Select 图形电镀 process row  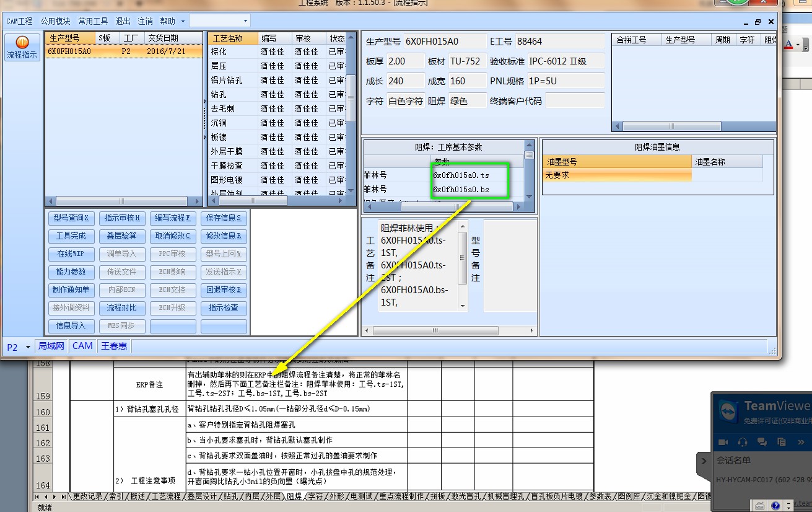(x=277, y=180)
